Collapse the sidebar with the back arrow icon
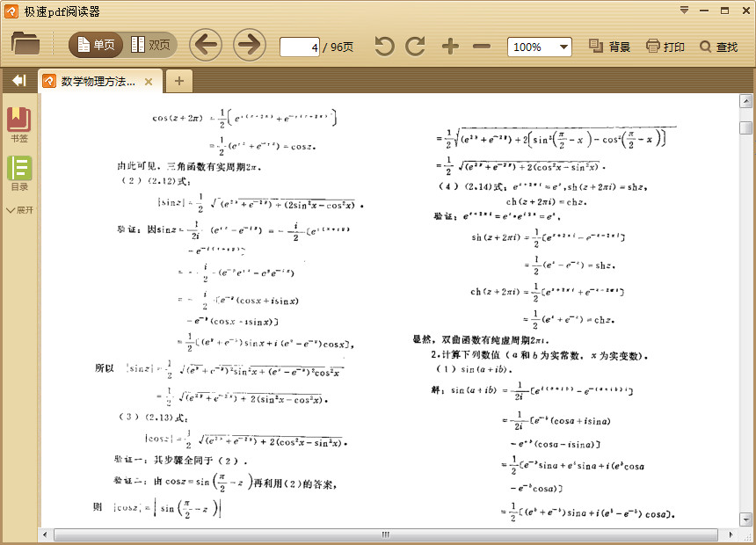The image size is (756, 545). pyautogui.click(x=19, y=81)
